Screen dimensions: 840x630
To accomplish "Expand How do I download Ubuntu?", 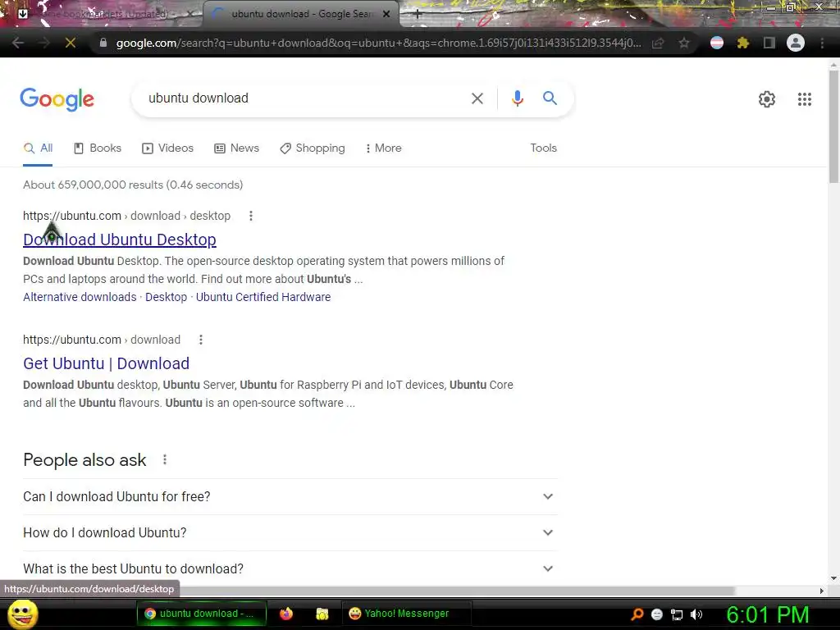I will click(x=290, y=533).
